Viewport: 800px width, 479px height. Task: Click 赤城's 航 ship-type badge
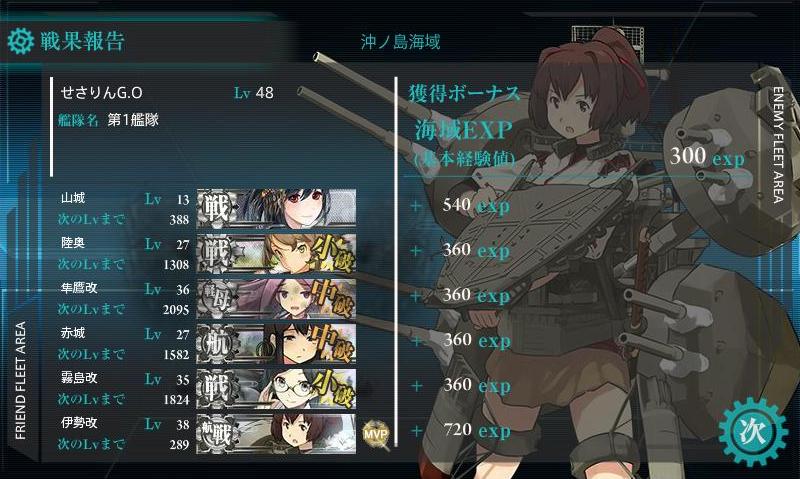coord(218,343)
